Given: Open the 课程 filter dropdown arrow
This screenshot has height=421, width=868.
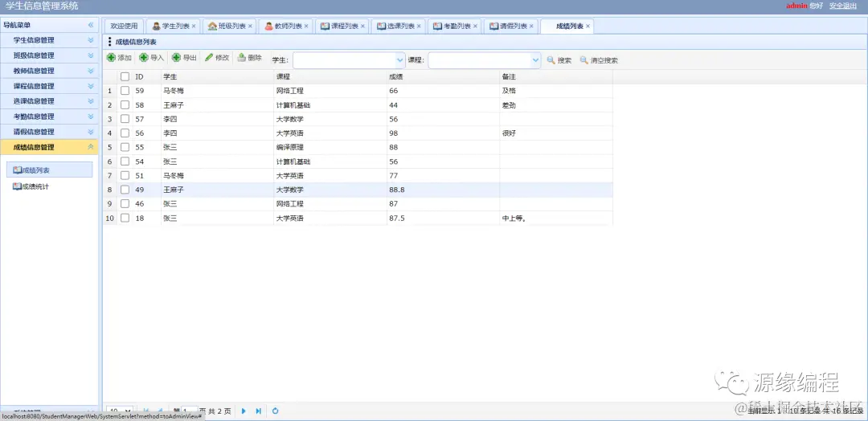Looking at the screenshot, I should (x=535, y=60).
